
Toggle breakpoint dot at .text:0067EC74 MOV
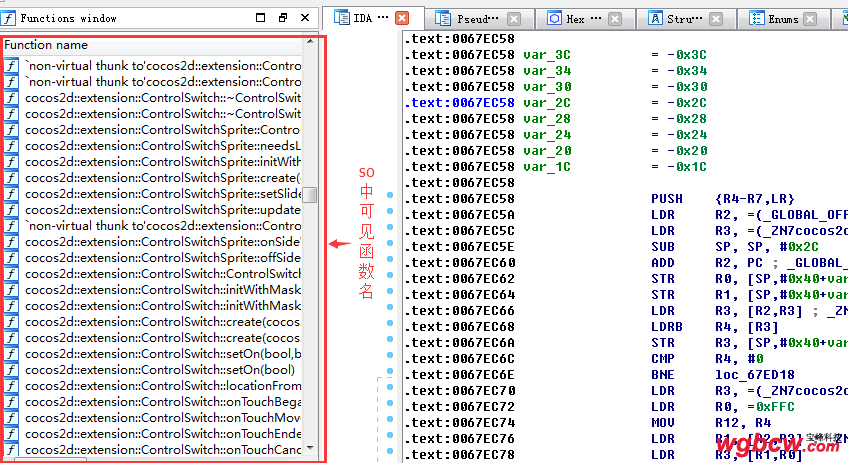[390, 419]
